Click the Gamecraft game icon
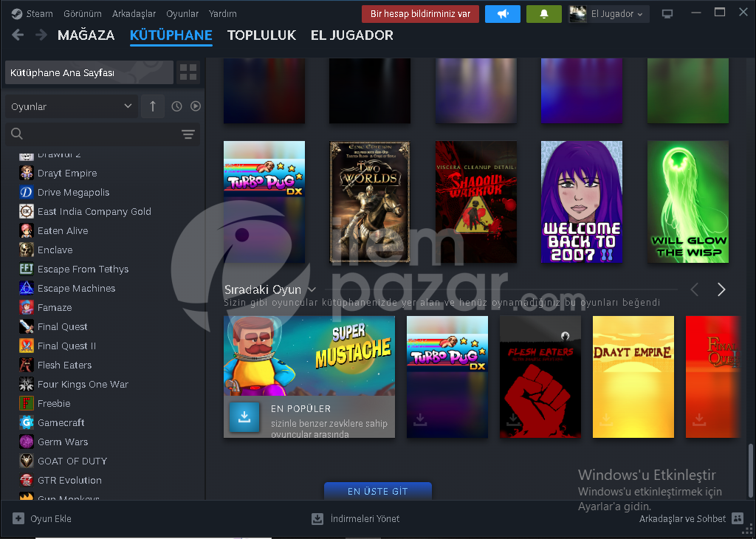The height and width of the screenshot is (539, 756). pyautogui.click(x=26, y=422)
